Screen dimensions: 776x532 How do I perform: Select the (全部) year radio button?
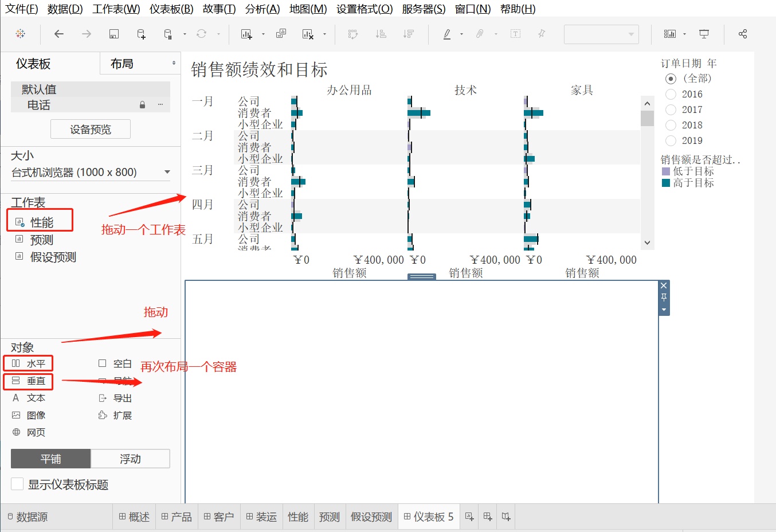tap(671, 79)
